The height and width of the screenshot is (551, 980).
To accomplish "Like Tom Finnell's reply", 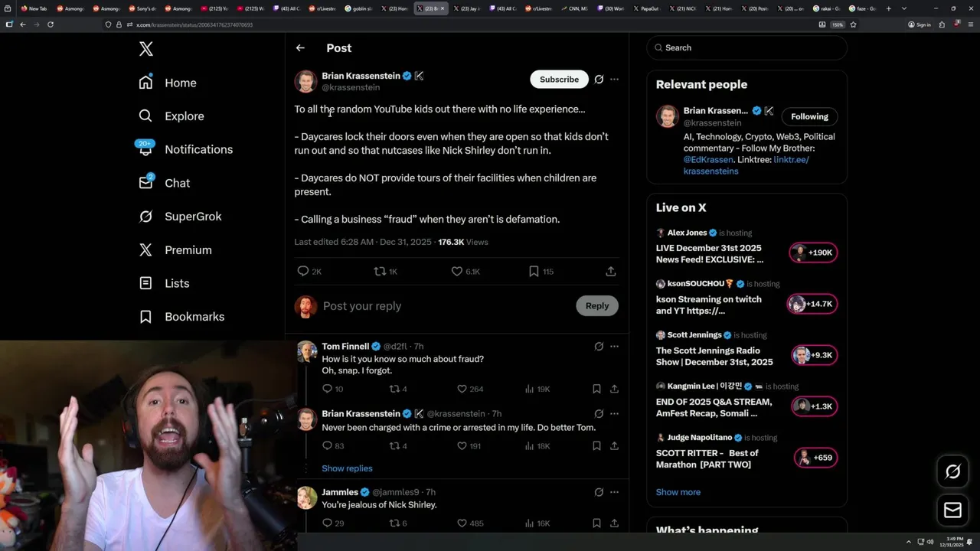I will point(462,389).
